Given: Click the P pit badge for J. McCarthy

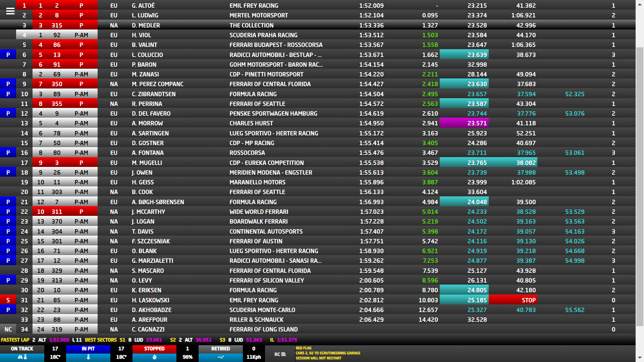Looking at the screenshot, I should [x=8, y=212].
